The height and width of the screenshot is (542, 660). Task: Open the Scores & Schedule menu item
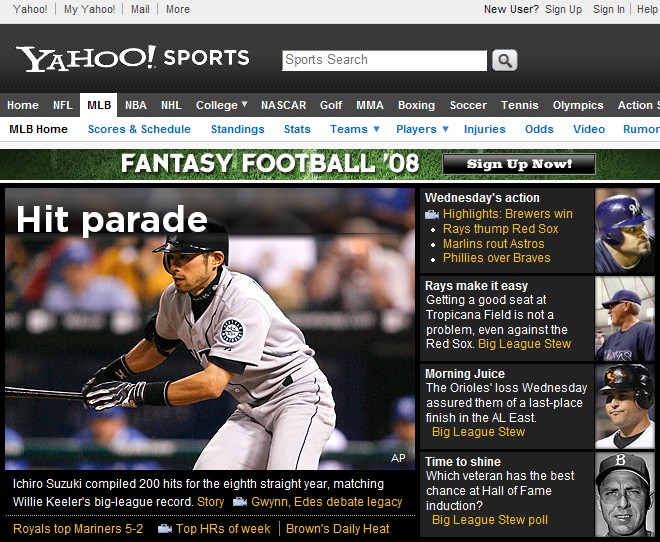tap(139, 129)
